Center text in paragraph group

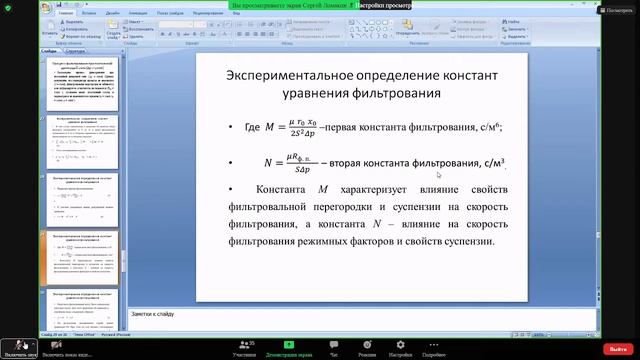point(247,34)
